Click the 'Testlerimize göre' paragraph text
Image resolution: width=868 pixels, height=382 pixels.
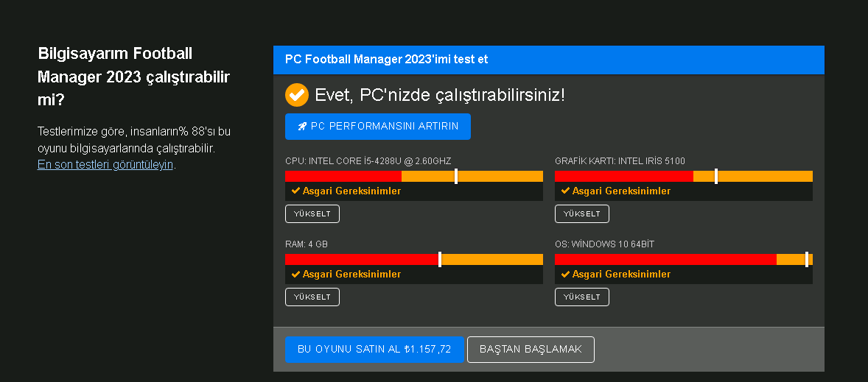134,148
